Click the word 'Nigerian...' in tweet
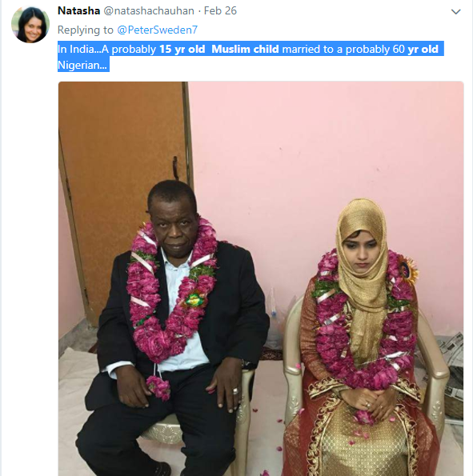The image size is (473, 476). click(x=82, y=65)
